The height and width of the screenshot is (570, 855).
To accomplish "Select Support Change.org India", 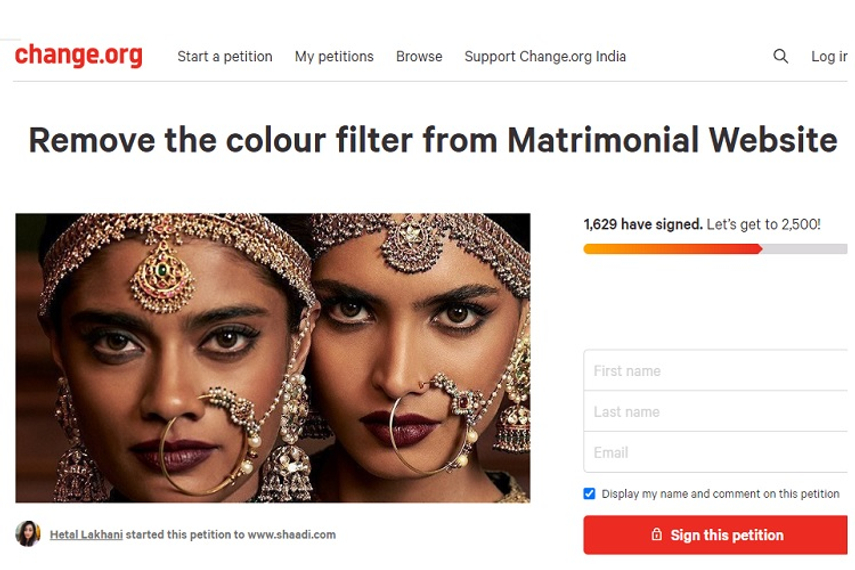I will tap(545, 57).
